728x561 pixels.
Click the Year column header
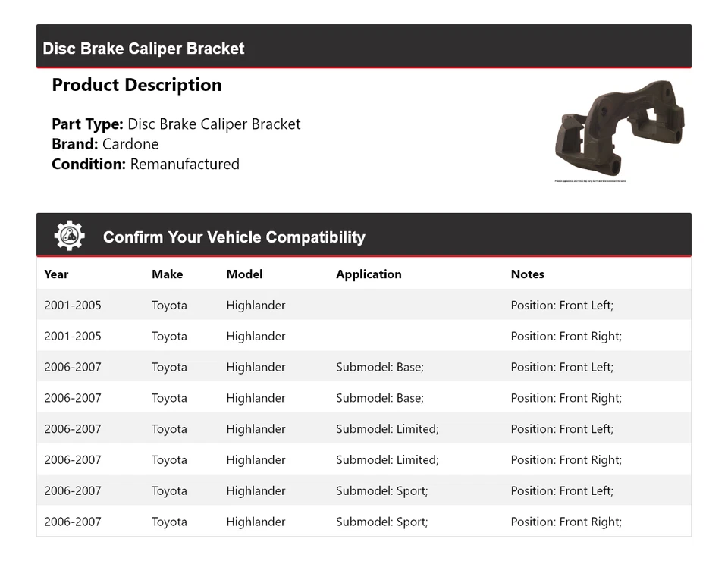tap(56, 274)
